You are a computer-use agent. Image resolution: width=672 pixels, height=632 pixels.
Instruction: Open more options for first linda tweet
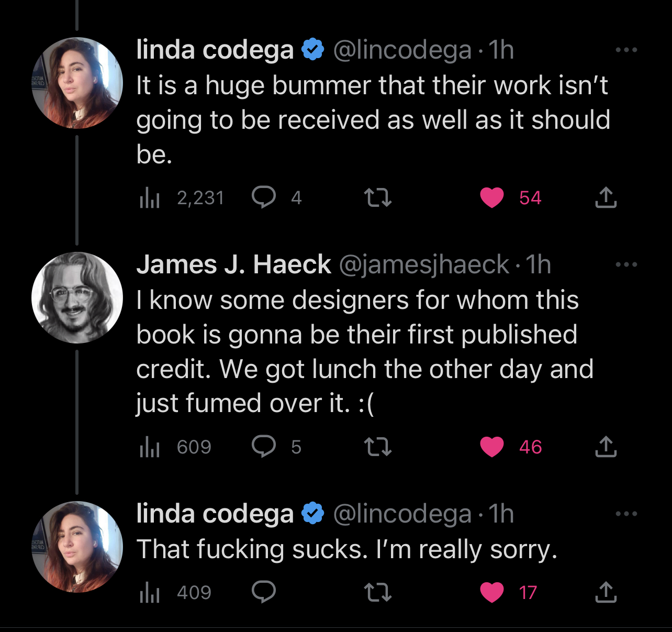tap(626, 50)
